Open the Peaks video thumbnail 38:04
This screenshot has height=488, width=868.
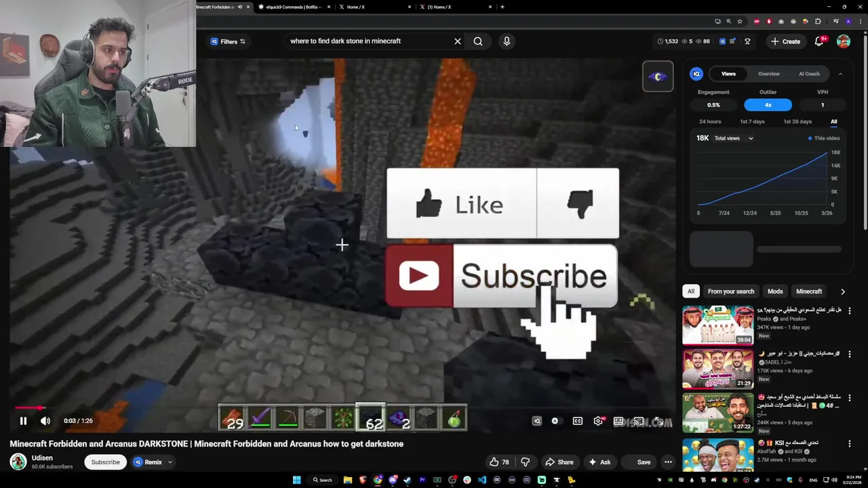coord(717,325)
